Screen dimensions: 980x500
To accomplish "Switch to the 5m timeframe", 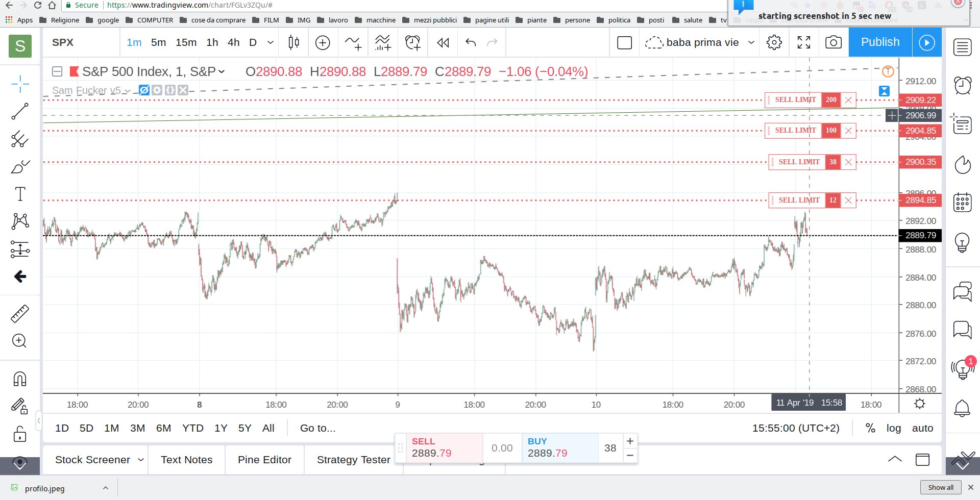I will (158, 42).
